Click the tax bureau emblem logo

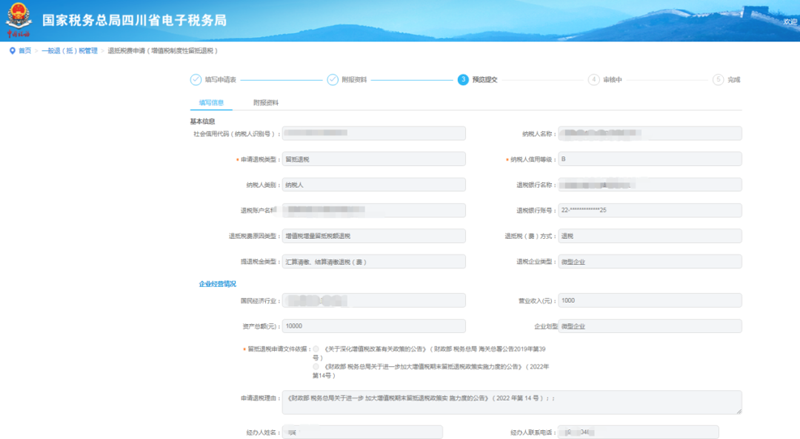[x=20, y=18]
